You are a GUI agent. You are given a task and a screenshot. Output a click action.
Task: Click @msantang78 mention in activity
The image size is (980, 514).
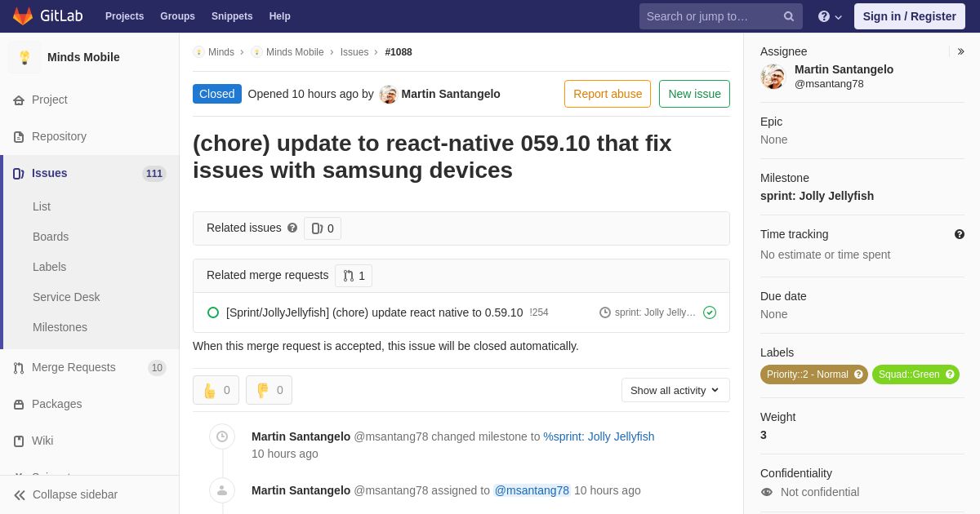coord(532,490)
